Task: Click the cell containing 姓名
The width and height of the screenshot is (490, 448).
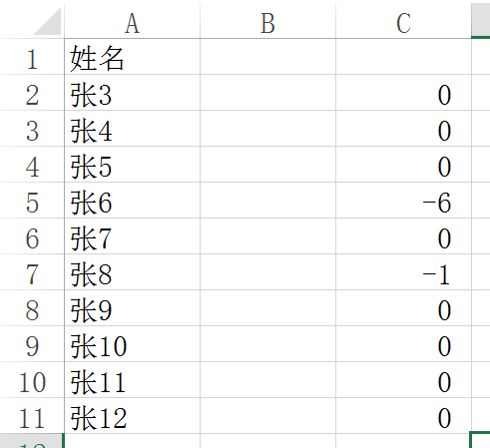Action: pos(132,57)
